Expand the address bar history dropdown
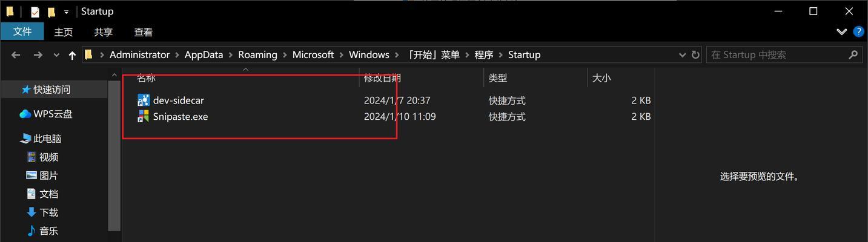The width and height of the screenshot is (868, 242). coord(682,54)
